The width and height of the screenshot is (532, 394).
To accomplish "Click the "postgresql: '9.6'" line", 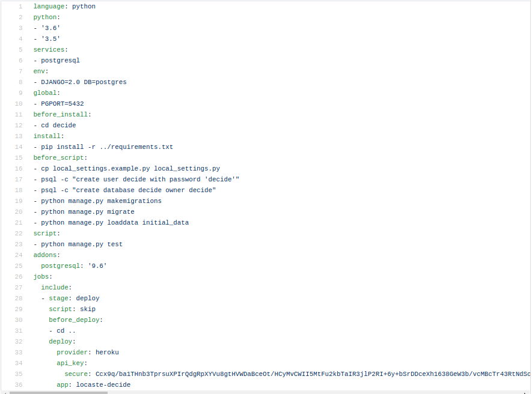I will click(74, 266).
